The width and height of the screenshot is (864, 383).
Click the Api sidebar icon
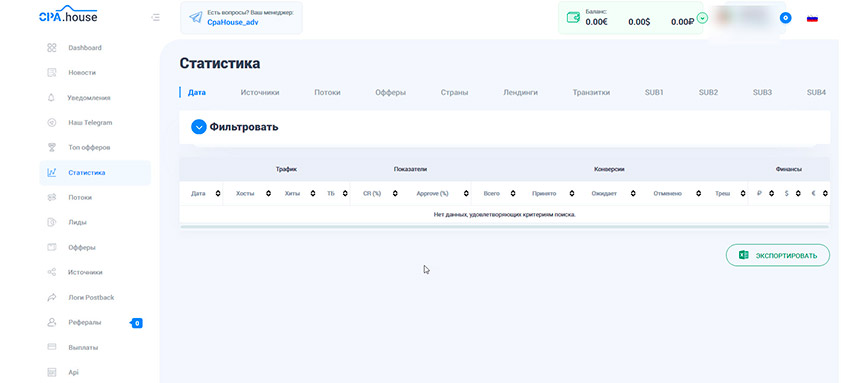click(x=52, y=373)
